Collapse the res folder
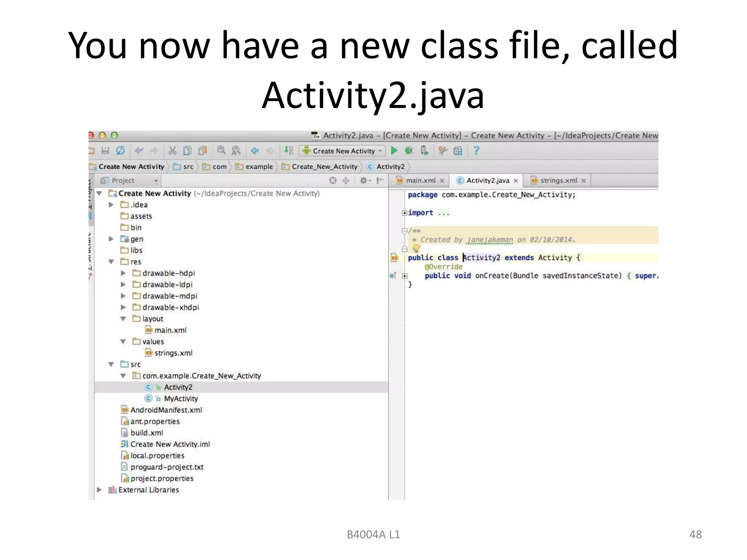Screen dimensions: 747x560 click(111, 262)
